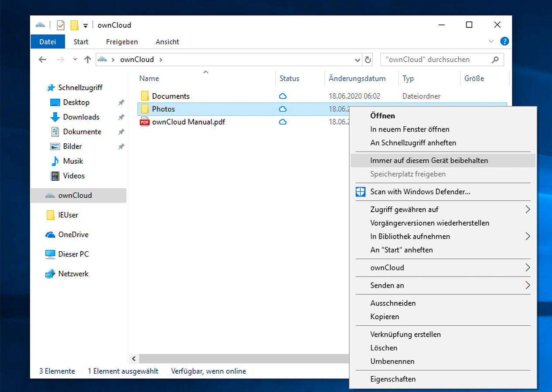Expand Zugriff gewähren auf submenu

(443, 210)
